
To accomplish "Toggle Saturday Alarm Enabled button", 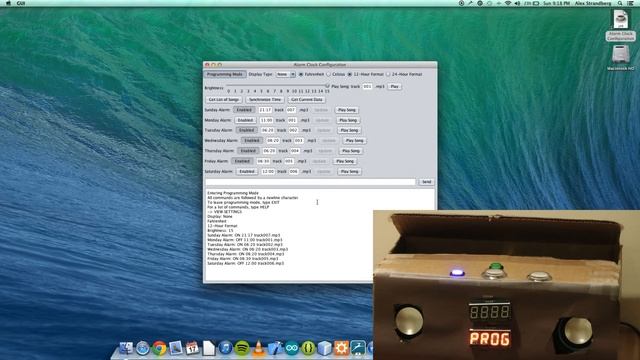I will pos(247,172).
